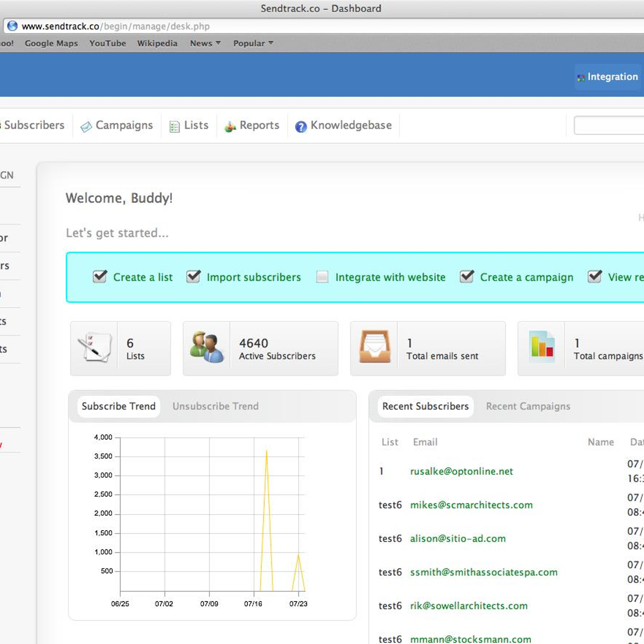
Task: Toggle the Import subscribers checkbox
Action: pyautogui.click(x=193, y=276)
